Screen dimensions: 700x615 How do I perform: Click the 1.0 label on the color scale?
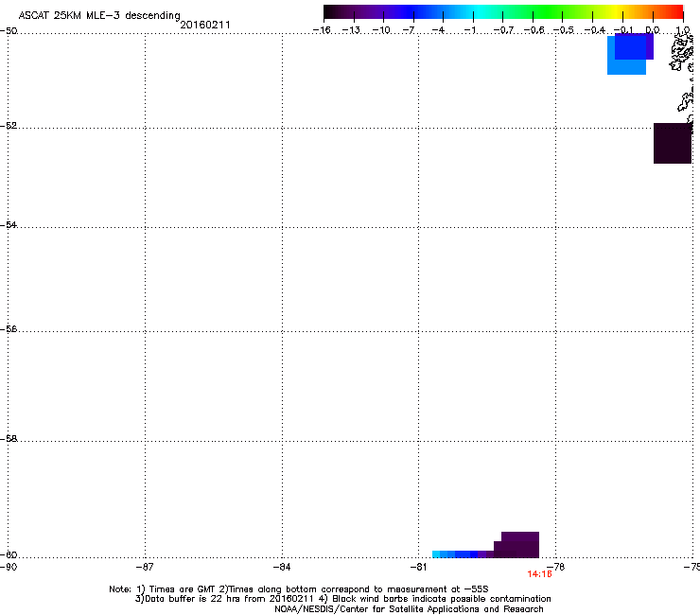(x=683, y=30)
